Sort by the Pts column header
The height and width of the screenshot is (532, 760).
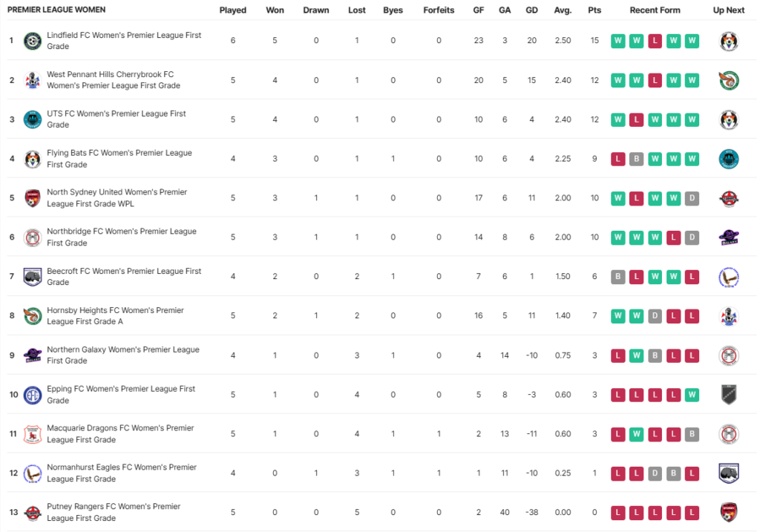(594, 10)
